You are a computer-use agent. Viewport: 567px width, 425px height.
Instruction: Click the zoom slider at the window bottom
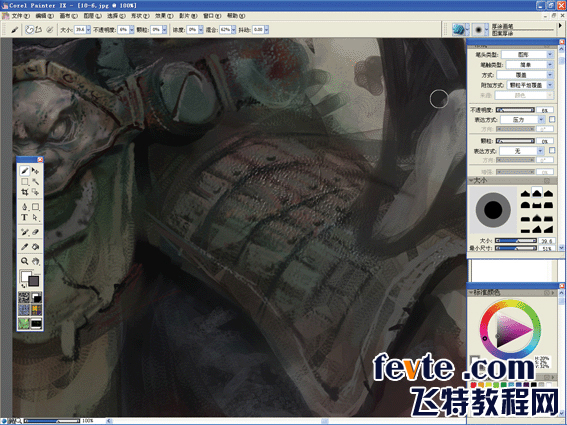coord(52,421)
